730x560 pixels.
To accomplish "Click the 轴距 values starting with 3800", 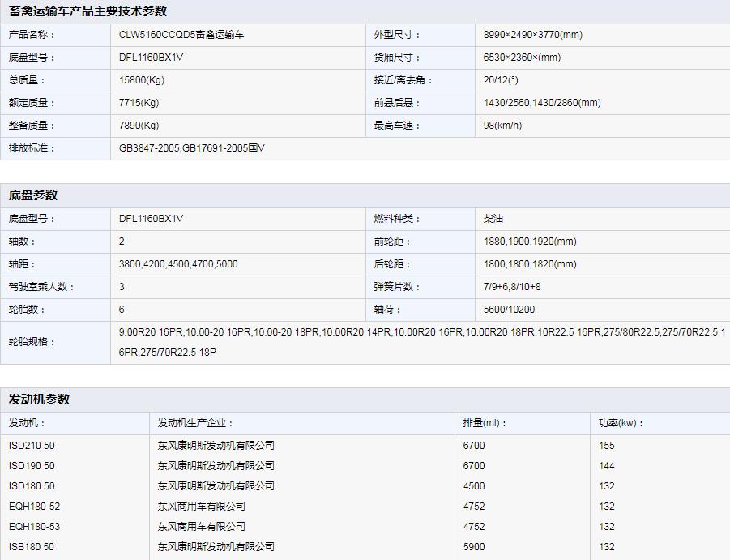I will point(178,264).
